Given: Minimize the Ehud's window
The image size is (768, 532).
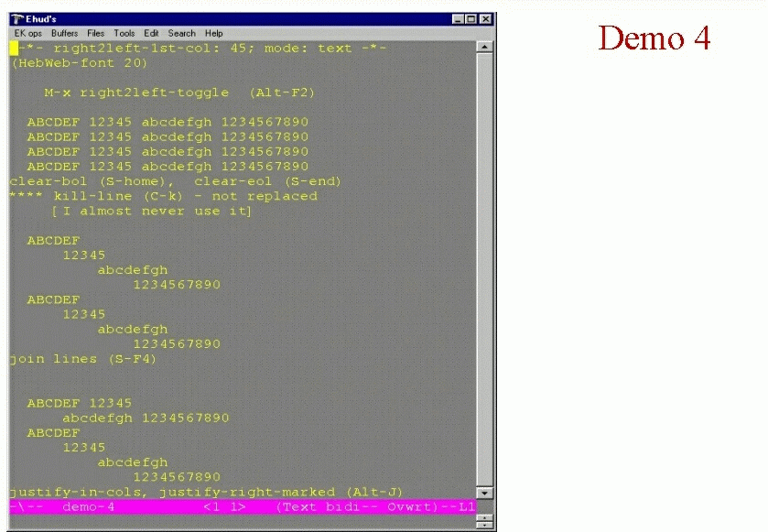Looking at the screenshot, I should click(x=460, y=19).
